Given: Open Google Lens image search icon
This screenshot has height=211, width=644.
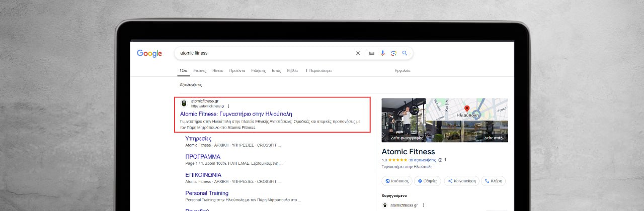Looking at the screenshot, I should pos(393,53).
